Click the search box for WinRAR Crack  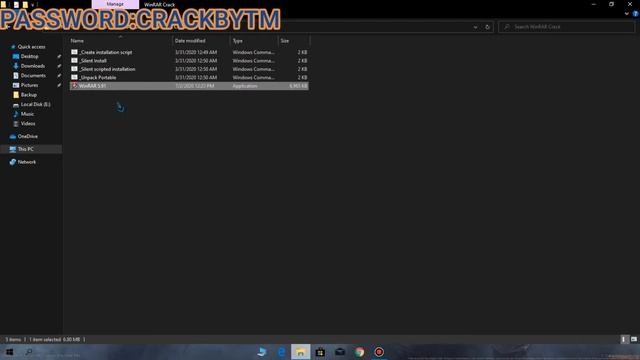click(567, 27)
